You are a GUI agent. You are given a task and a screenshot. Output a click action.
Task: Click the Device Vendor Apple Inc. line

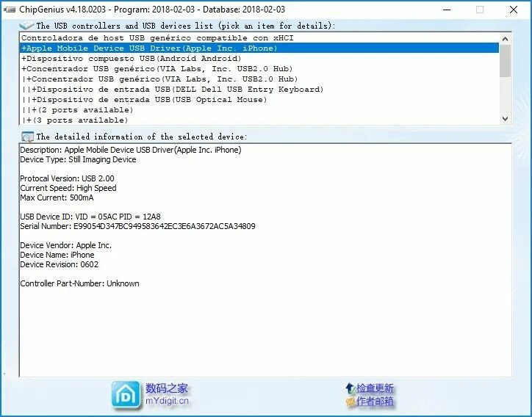[x=66, y=245]
